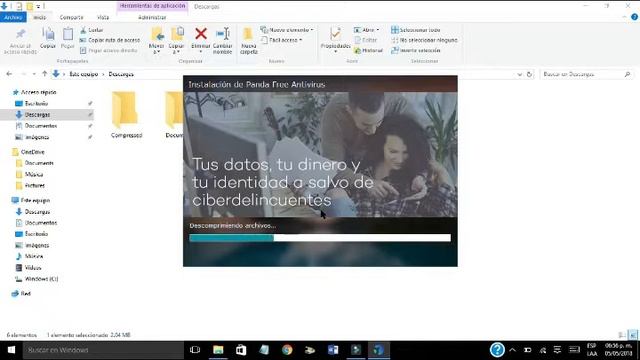Select Red in navigation pane
The image size is (640, 360).
tap(25, 293)
